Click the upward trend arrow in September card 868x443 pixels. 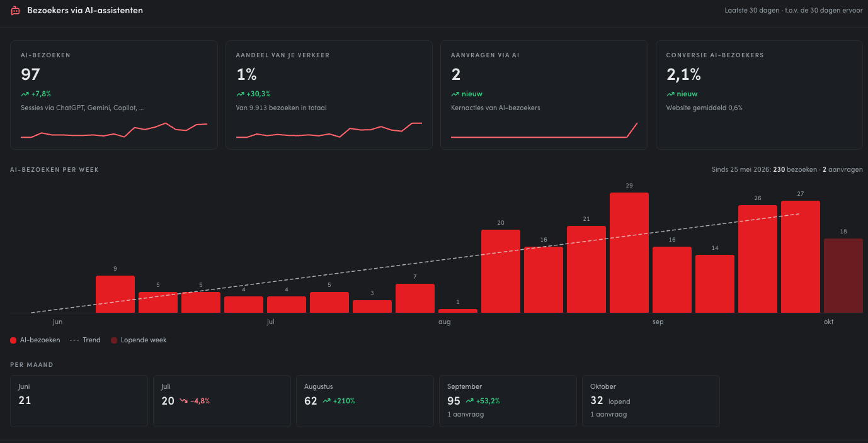[x=469, y=401]
